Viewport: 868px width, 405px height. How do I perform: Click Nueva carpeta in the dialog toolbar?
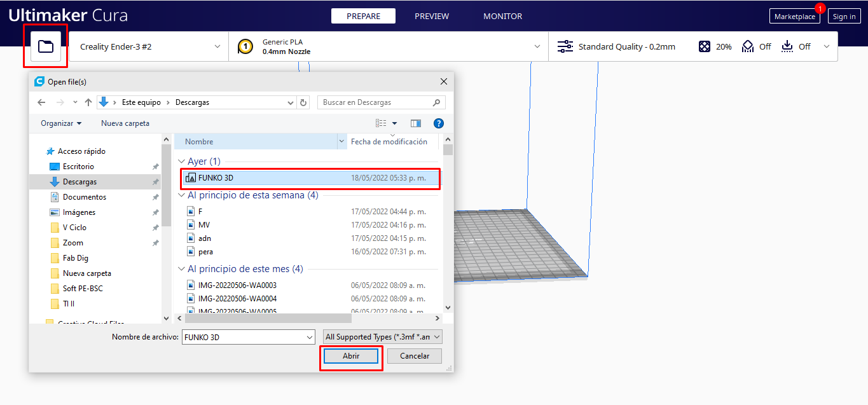pos(125,123)
